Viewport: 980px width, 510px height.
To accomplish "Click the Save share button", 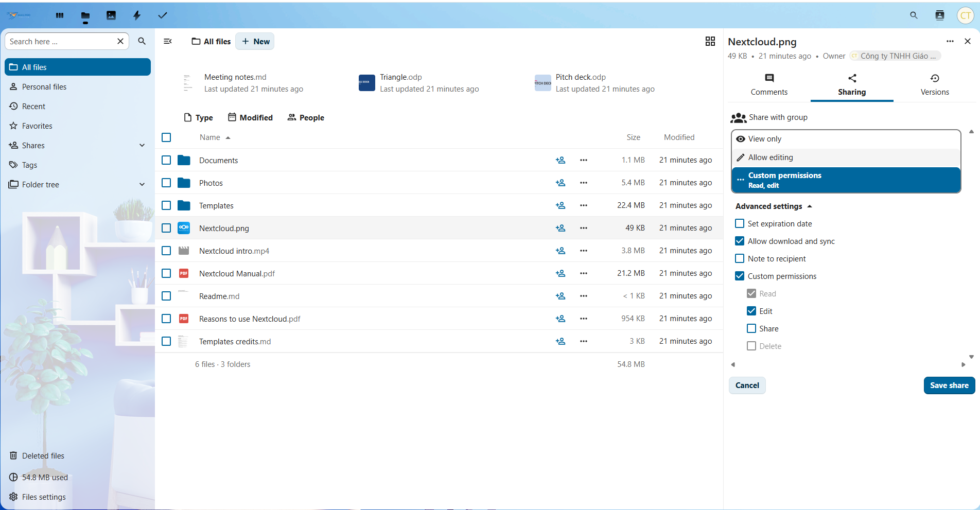I will (949, 385).
